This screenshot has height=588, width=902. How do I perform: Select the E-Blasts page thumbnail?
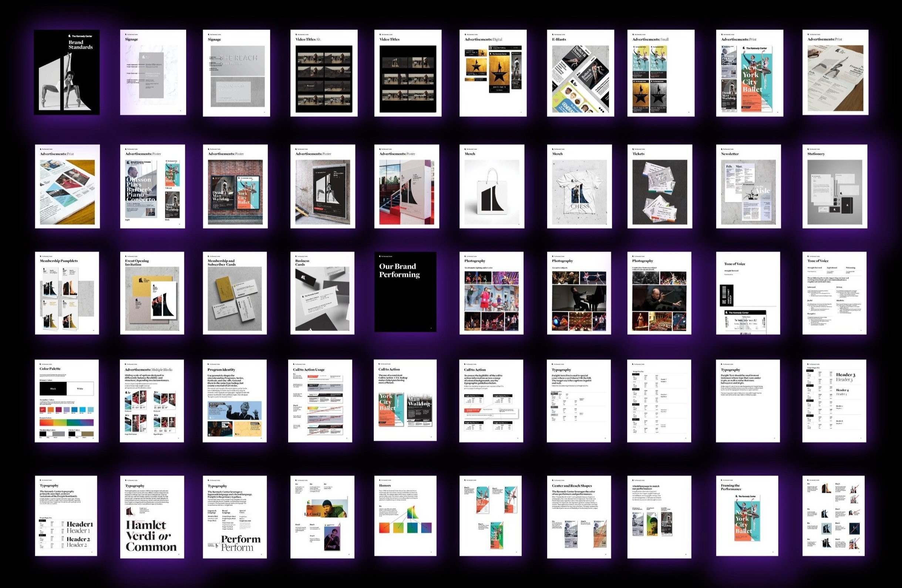click(580, 73)
